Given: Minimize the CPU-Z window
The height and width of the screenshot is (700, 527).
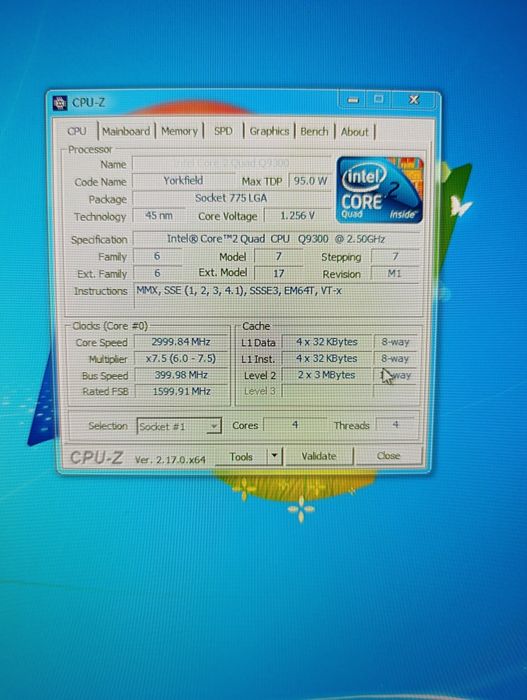Looking at the screenshot, I should click(x=353, y=100).
